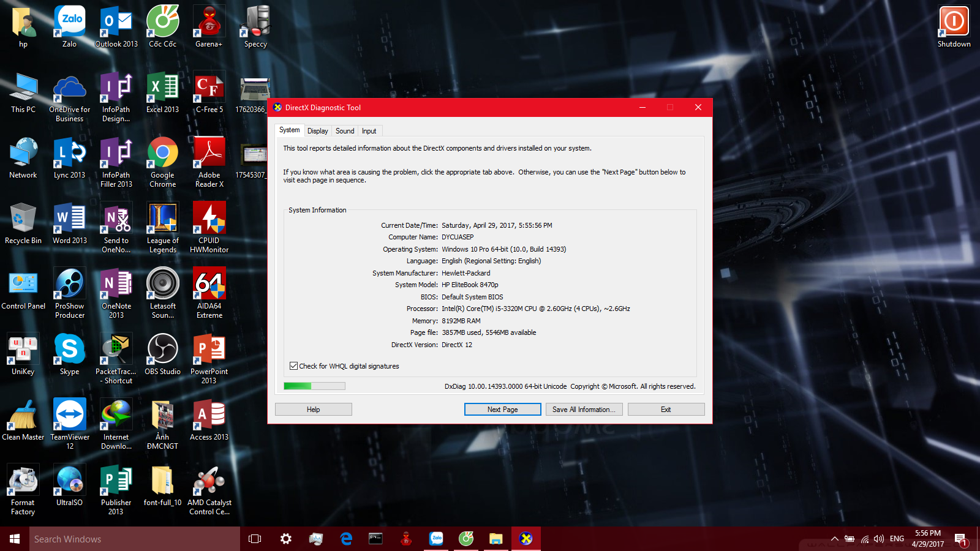The image size is (980, 551).
Task: Launch Speccy from the desktop
Action: (x=255, y=27)
